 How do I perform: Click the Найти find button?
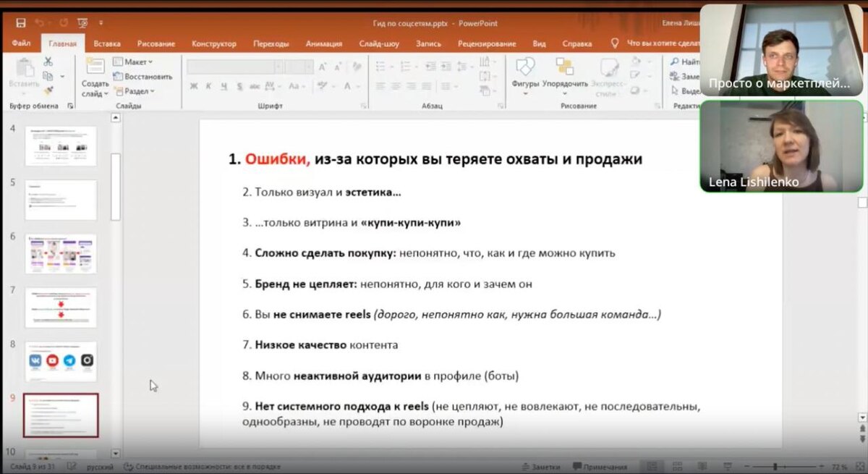click(x=684, y=62)
